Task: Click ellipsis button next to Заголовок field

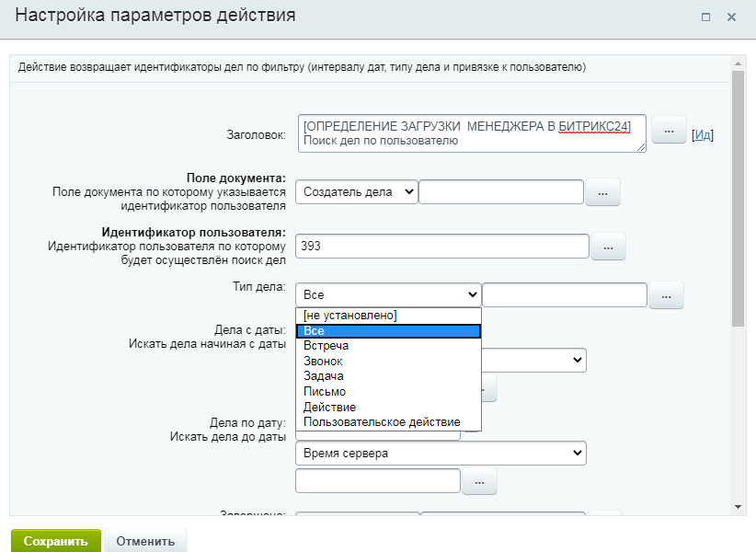Action: pyautogui.click(x=669, y=128)
